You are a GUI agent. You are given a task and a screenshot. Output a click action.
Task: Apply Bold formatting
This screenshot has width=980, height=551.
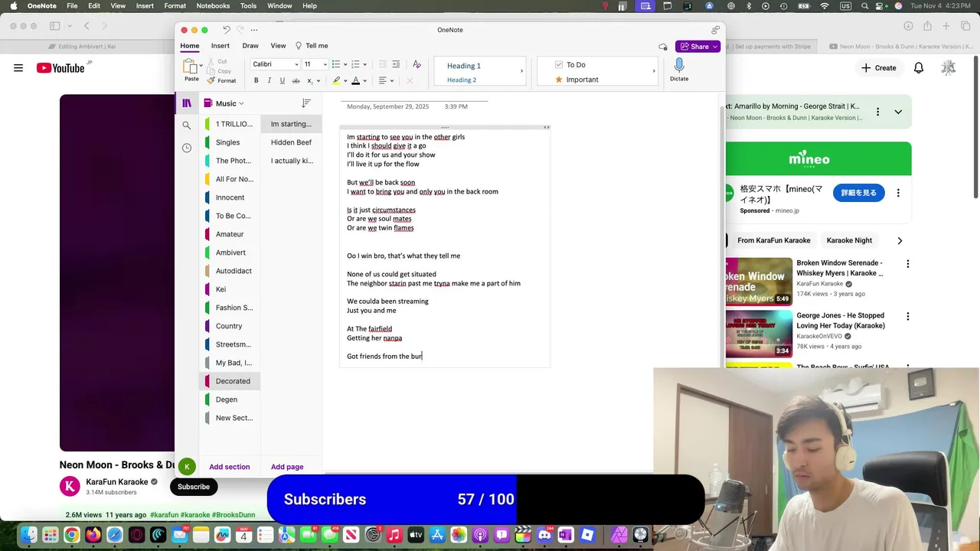pyautogui.click(x=256, y=80)
